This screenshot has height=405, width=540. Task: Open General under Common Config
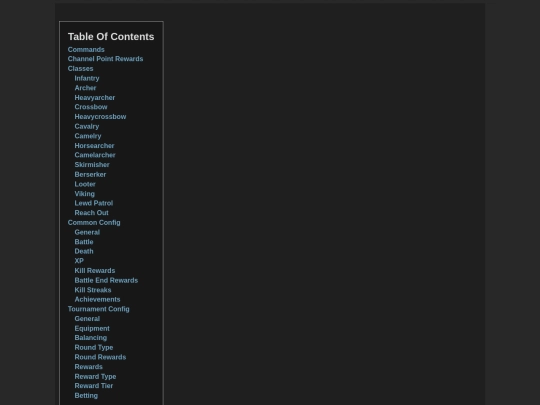pyautogui.click(x=87, y=232)
